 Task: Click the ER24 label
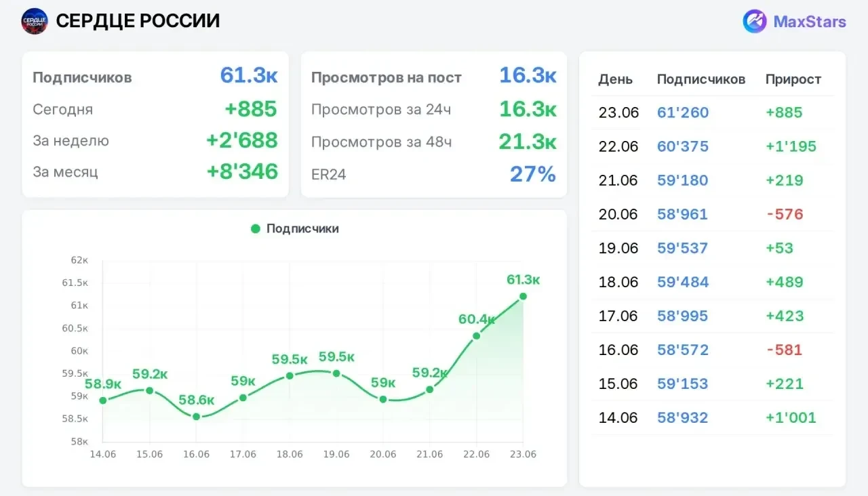point(329,175)
